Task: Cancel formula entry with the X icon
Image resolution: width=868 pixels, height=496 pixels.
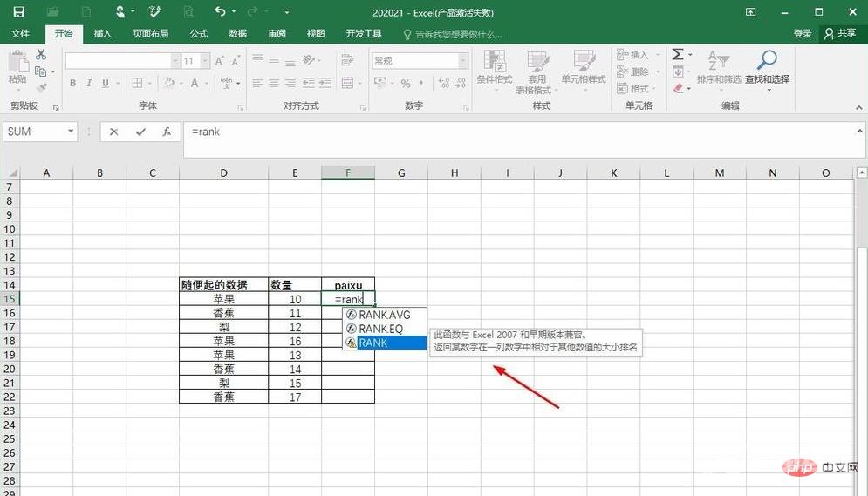Action: pos(113,132)
